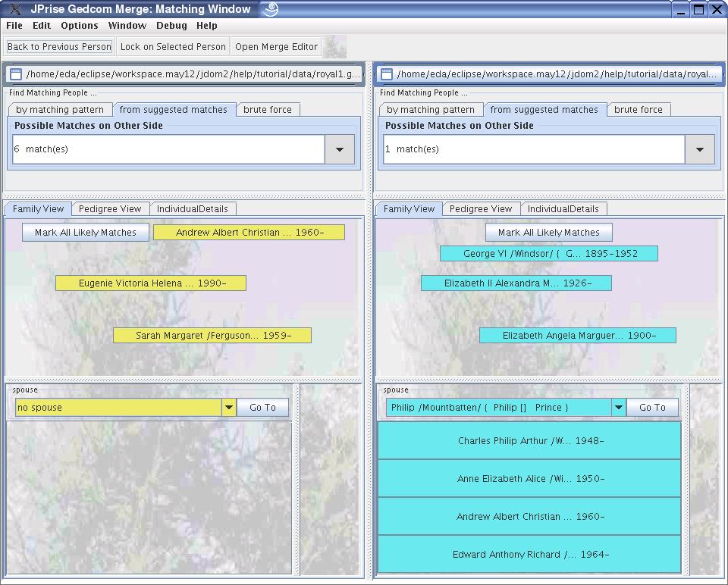Viewport: 728px width, 585px height.
Task: Click the X window menu icon in title bar
Action: tap(14, 9)
